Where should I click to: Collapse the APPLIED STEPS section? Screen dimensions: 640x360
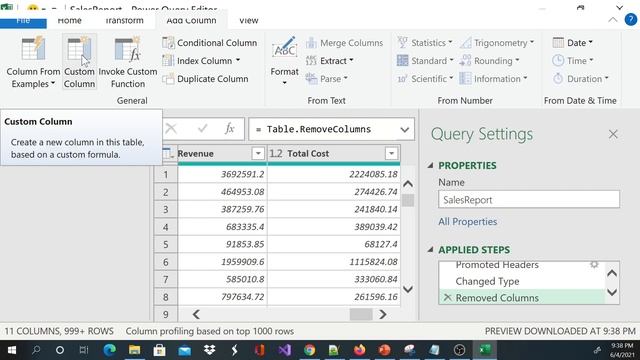[430, 249]
